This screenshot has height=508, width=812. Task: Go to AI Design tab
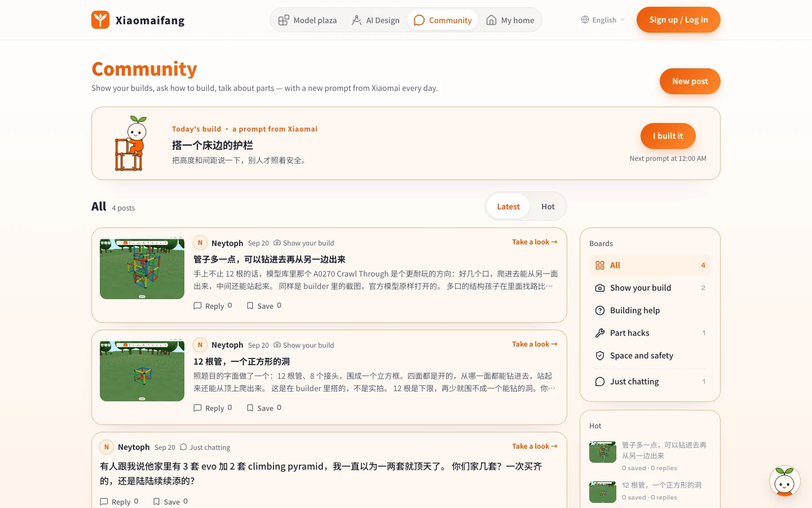click(376, 20)
